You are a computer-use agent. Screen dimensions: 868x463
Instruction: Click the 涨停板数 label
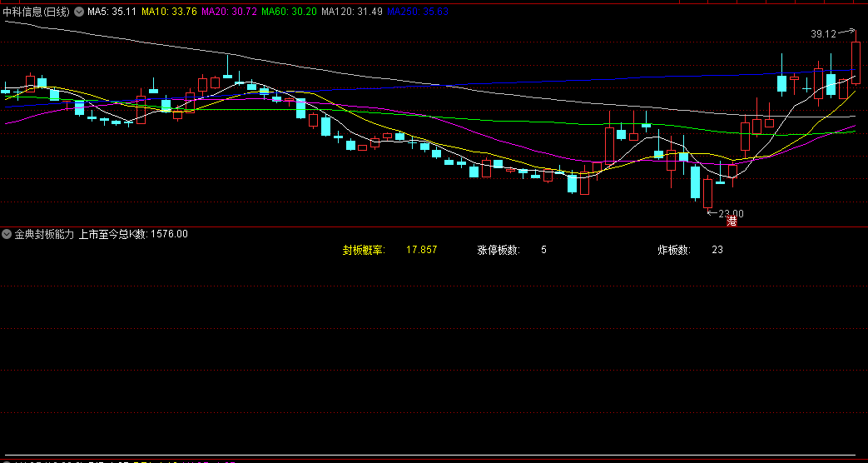pos(498,250)
